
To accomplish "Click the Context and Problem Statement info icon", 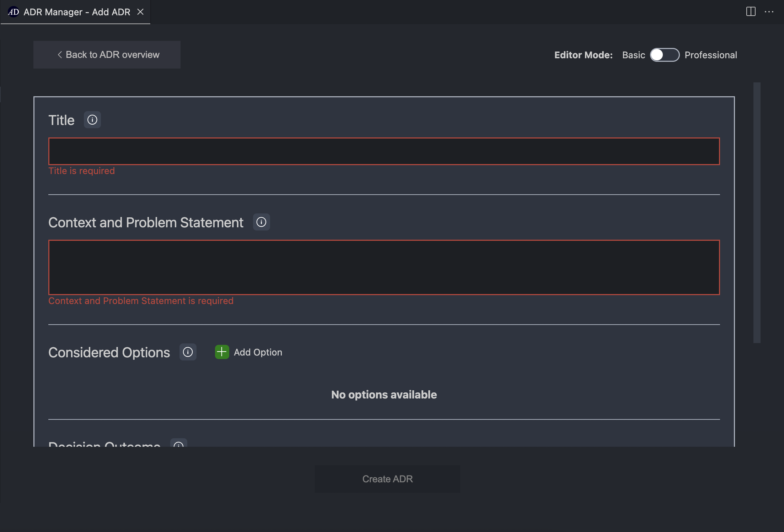I will (261, 222).
